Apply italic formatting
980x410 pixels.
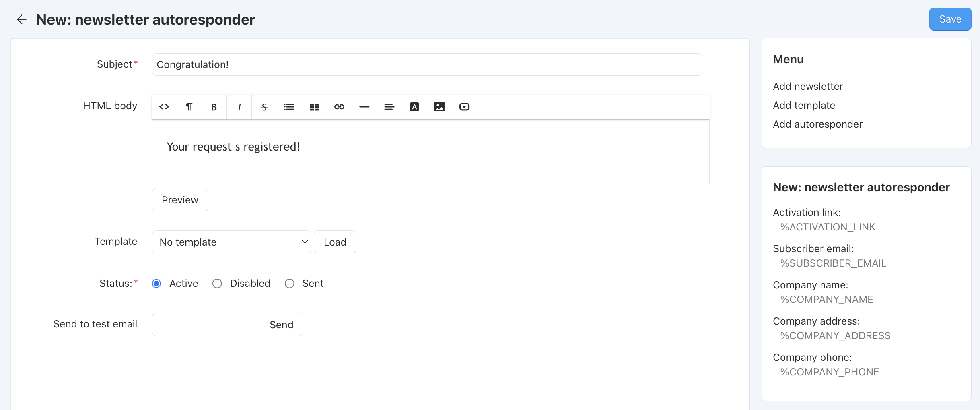[x=239, y=107]
